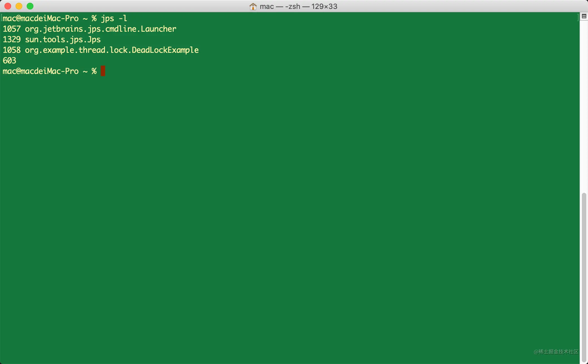Close the terminal window with red button
The width and height of the screenshot is (588, 364).
(x=8, y=6)
